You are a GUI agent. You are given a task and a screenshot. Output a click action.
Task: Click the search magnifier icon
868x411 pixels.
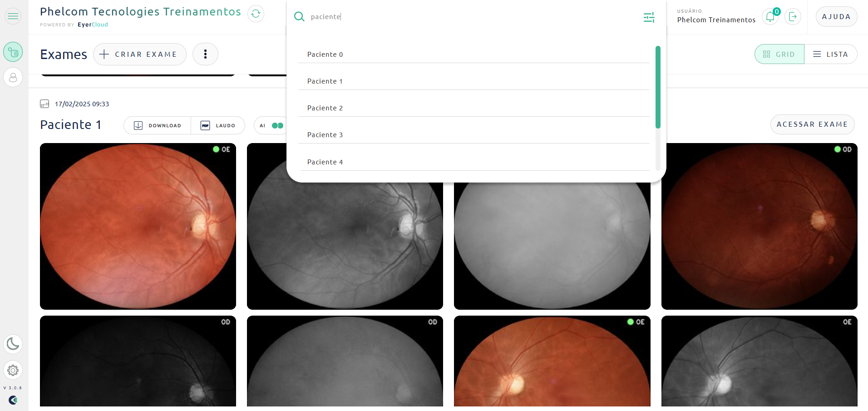pos(299,17)
